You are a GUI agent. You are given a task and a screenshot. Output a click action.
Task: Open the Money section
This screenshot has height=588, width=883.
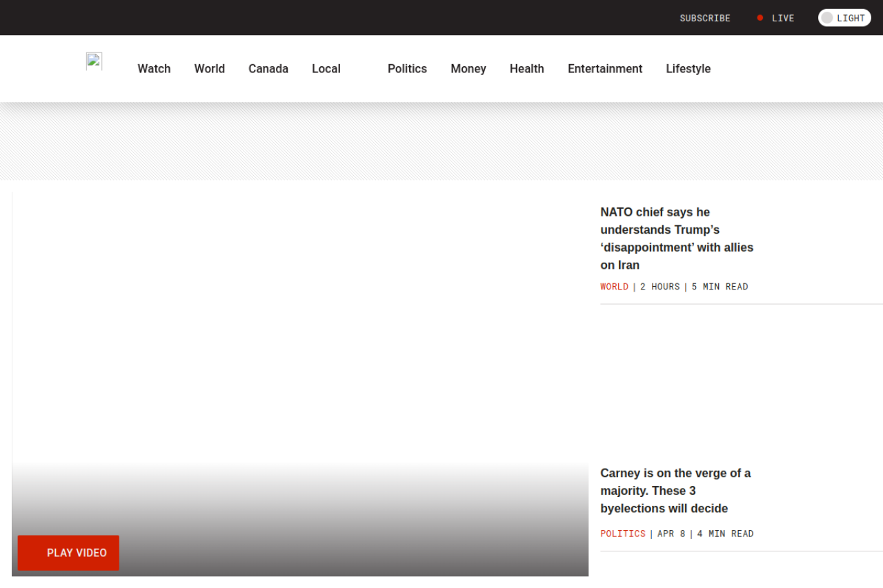point(468,69)
